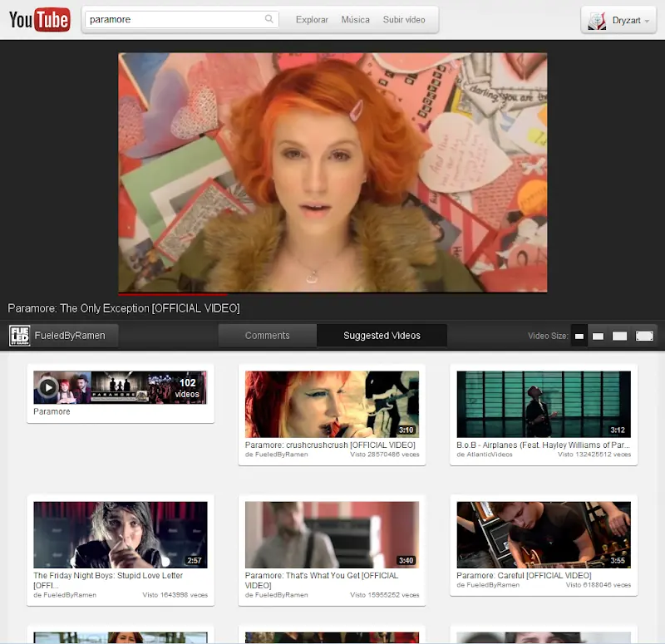Play the Paramore 102 videos playlist
This screenshot has width=665, height=644.
pyautogui.click(x=48, y=387)
